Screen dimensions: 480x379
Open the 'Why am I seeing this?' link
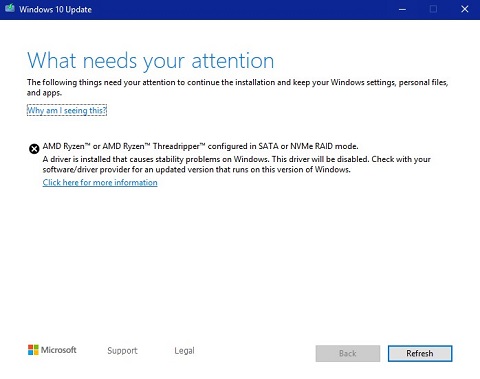pos(67,110)
